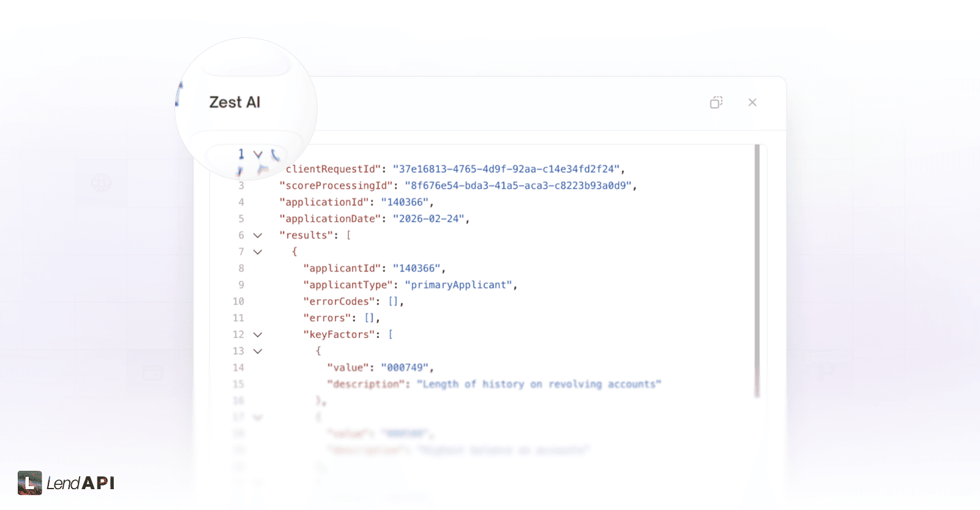This screenshot has width=980, height=510.
Task: Click the Zest AI dialog title area
Action: [x=235, y=102]
